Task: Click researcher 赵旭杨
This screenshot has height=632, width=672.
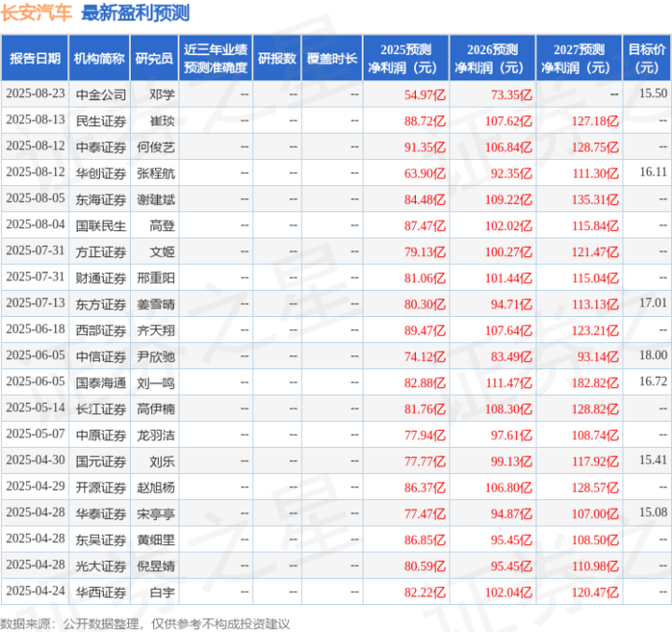Action: click(156, 488)
